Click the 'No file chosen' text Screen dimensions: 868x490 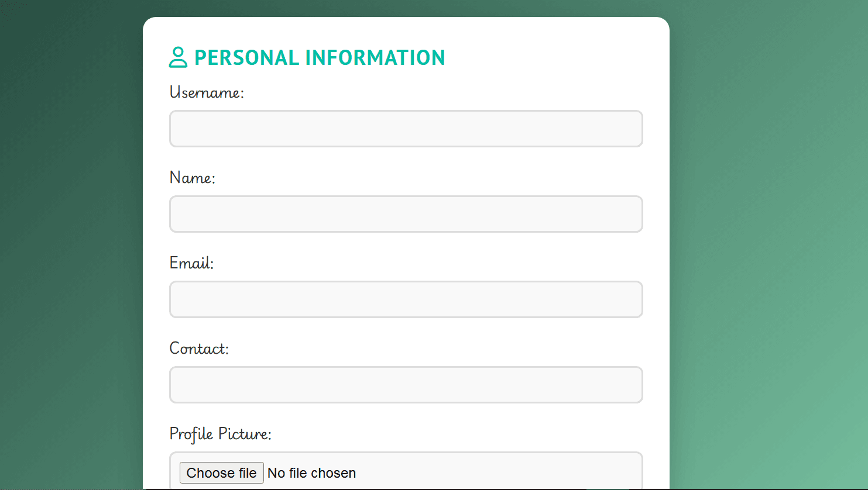(x=311, y=473)
